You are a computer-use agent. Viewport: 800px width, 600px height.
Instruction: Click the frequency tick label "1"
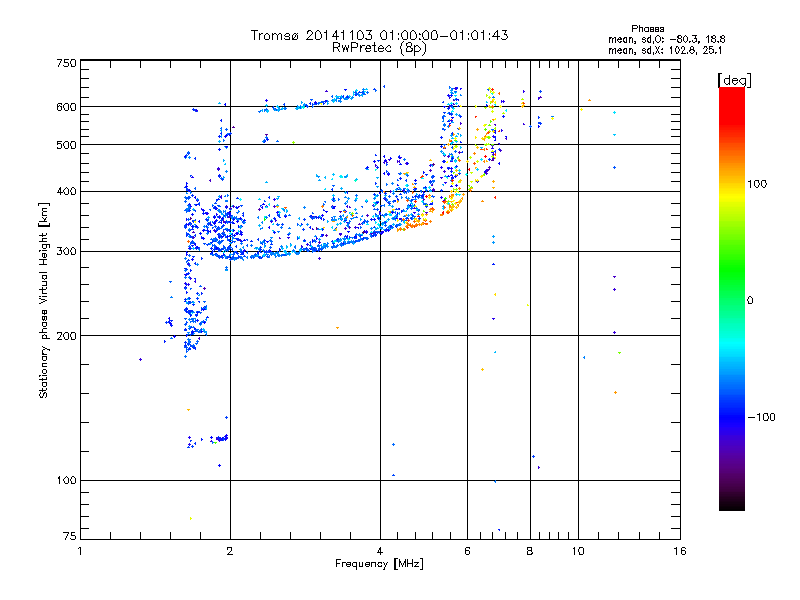coord(80,551)
